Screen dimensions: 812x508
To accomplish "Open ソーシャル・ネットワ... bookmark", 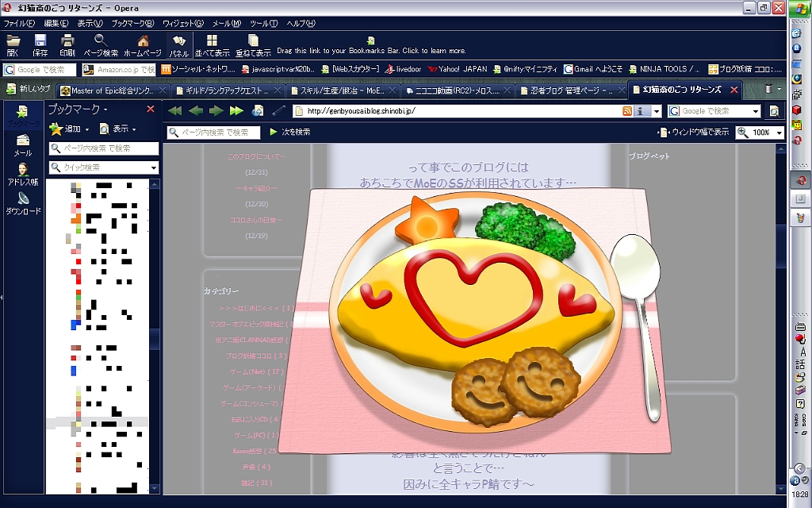I will click(197, 69).
